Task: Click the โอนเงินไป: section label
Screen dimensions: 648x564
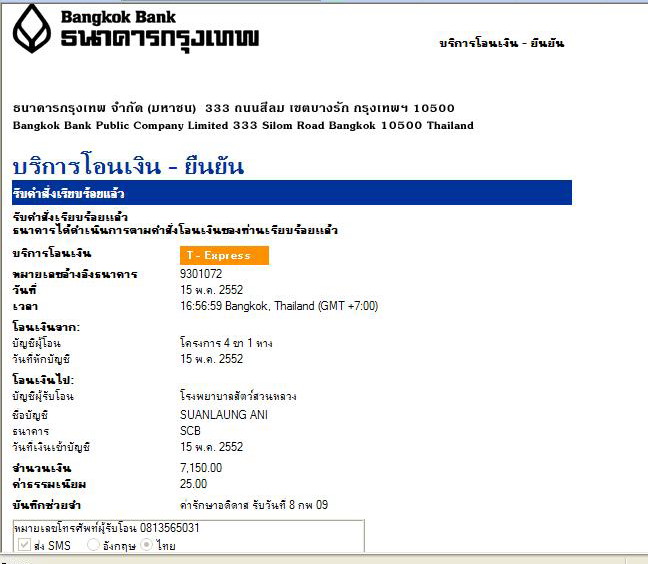Action: pos(43,379)
